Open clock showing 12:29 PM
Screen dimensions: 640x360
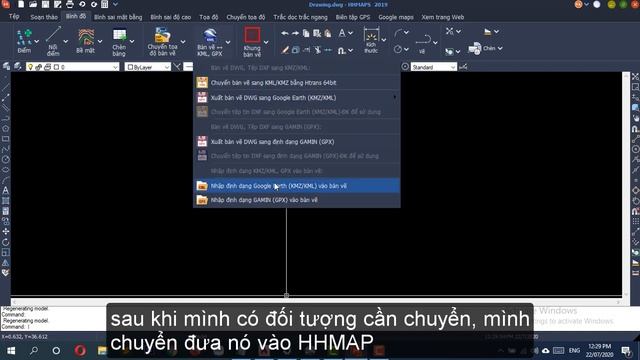(x=600, y=350)
